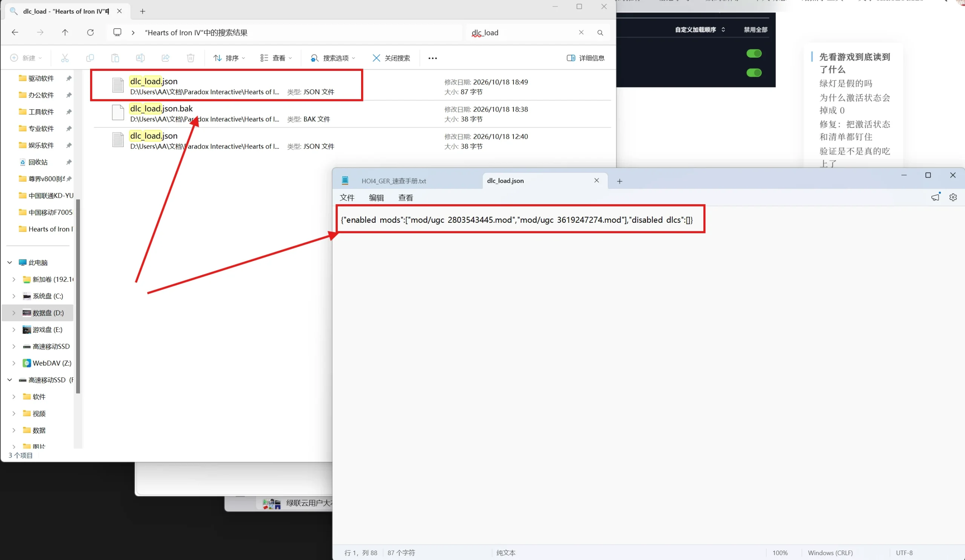
Task: Open Notepad 编辑 menu
Action: click(x=376, y=197)
